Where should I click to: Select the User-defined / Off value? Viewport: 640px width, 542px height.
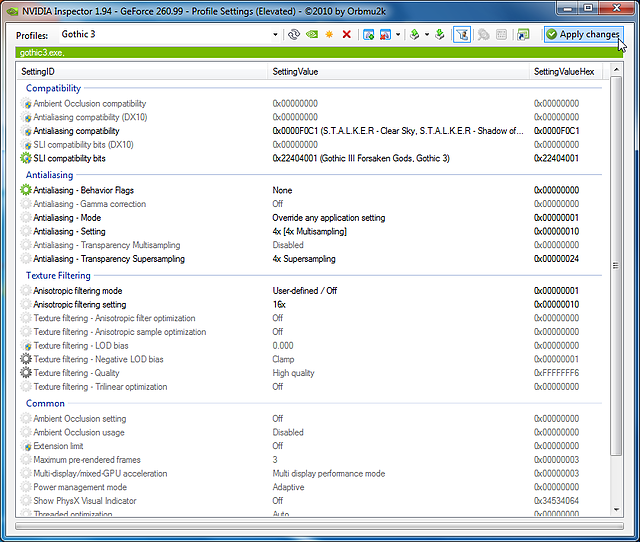[304, 291]
